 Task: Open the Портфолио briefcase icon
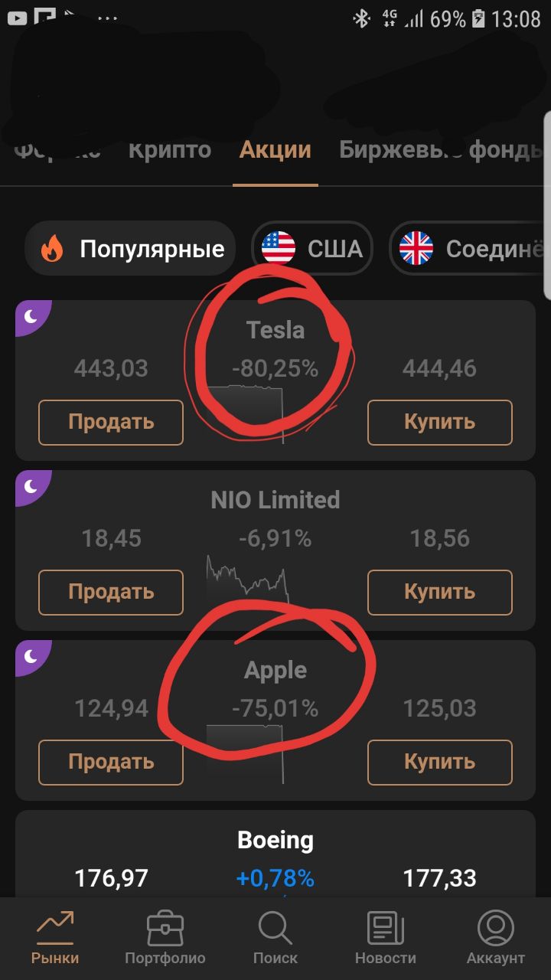[x=165, y=928]
